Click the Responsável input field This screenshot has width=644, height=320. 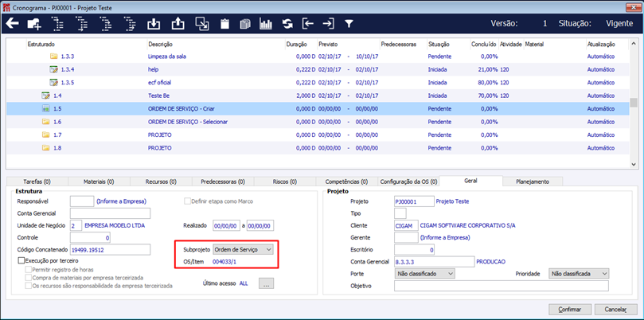point(82,201)
